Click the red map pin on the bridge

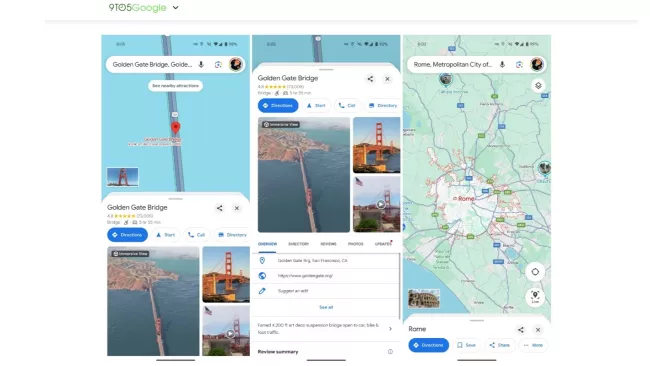pyautogui.click(x=176, y=128)
